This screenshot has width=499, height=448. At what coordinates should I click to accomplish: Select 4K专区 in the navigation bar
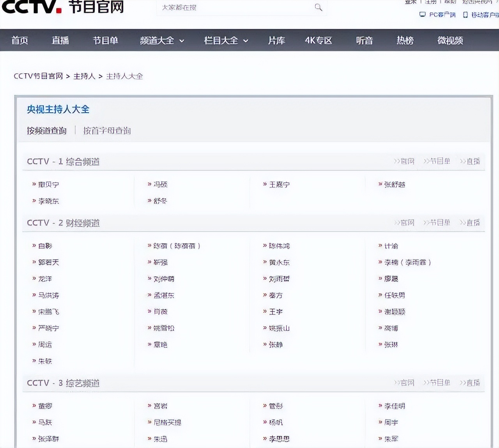coord(318,41)
